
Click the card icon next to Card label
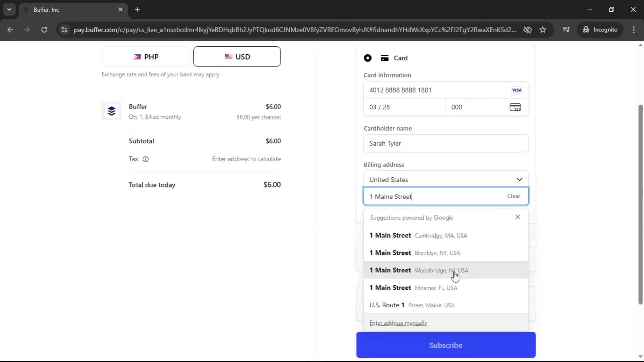[x=384, y=58]
